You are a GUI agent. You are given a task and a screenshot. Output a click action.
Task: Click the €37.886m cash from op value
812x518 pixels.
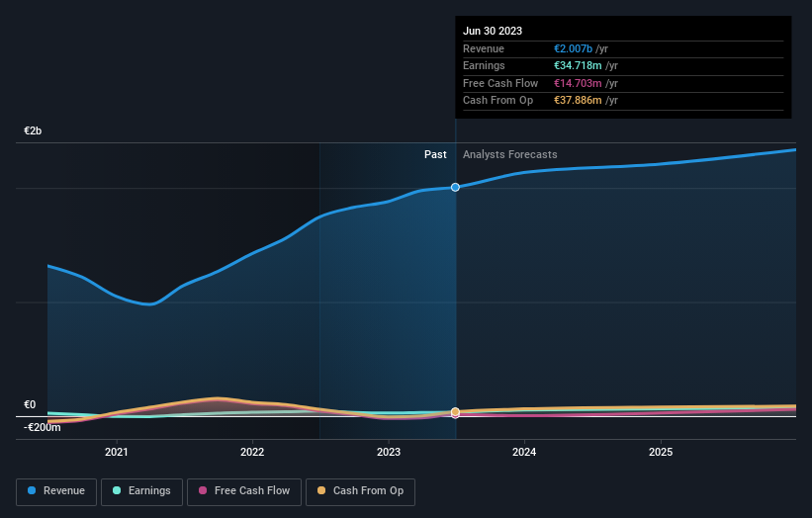[578, 101]
